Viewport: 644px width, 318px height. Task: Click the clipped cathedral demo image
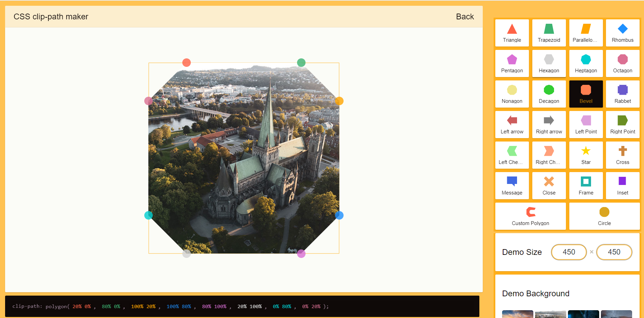click(244, 158)
